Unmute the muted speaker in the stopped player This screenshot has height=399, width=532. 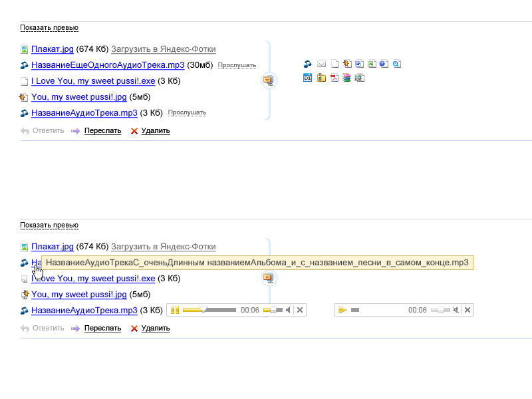pyautogui.click(x=456, y=310)
